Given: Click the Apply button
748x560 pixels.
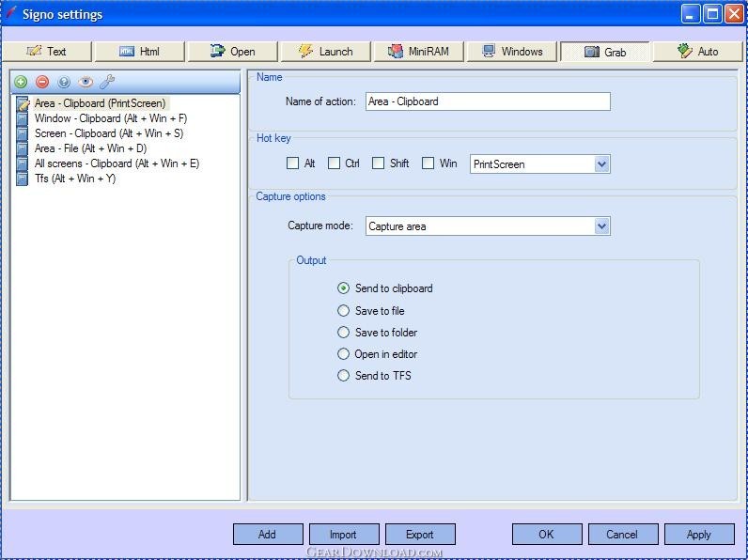Looking at the screenshot, I should tap(699, 535).
